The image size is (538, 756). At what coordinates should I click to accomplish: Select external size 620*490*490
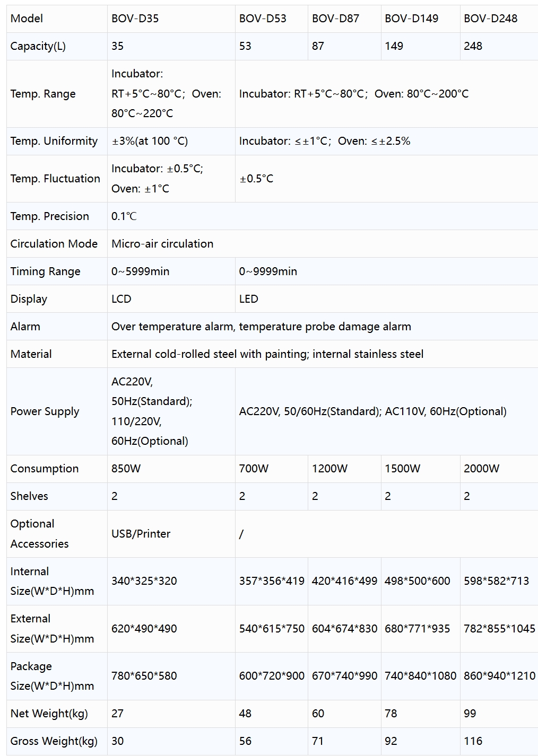(x=144, y=629)
